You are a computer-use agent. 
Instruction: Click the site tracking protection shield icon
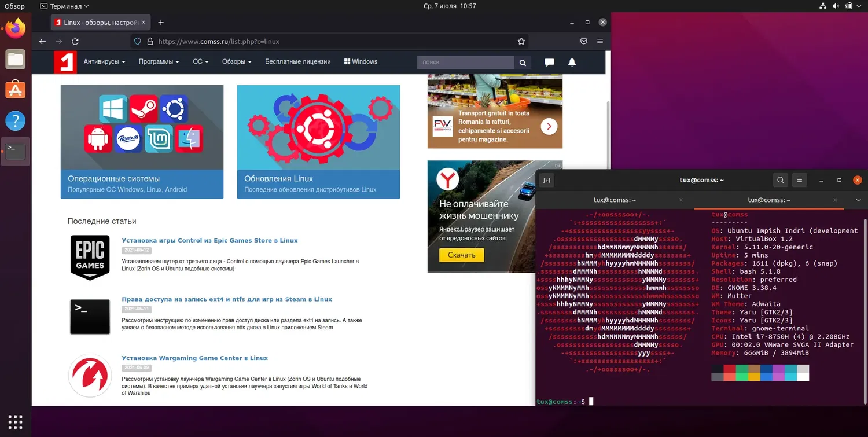click(x=138, y=42)
